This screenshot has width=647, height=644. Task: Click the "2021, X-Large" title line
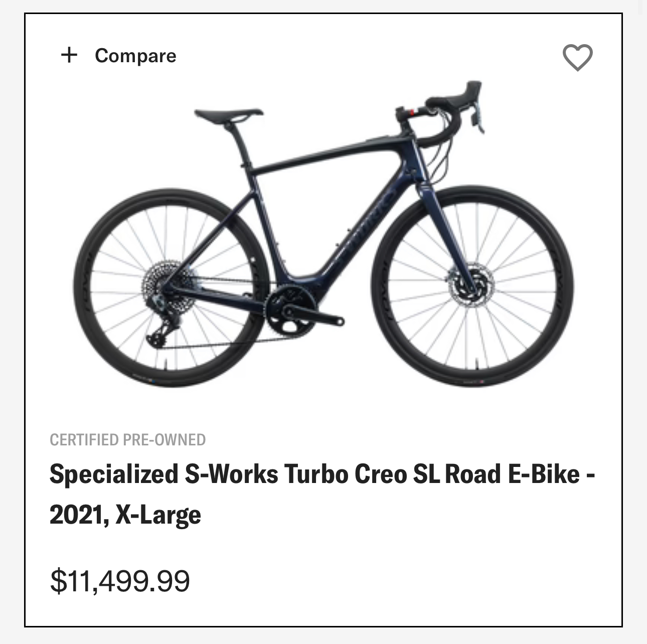[x=125, y=515]
